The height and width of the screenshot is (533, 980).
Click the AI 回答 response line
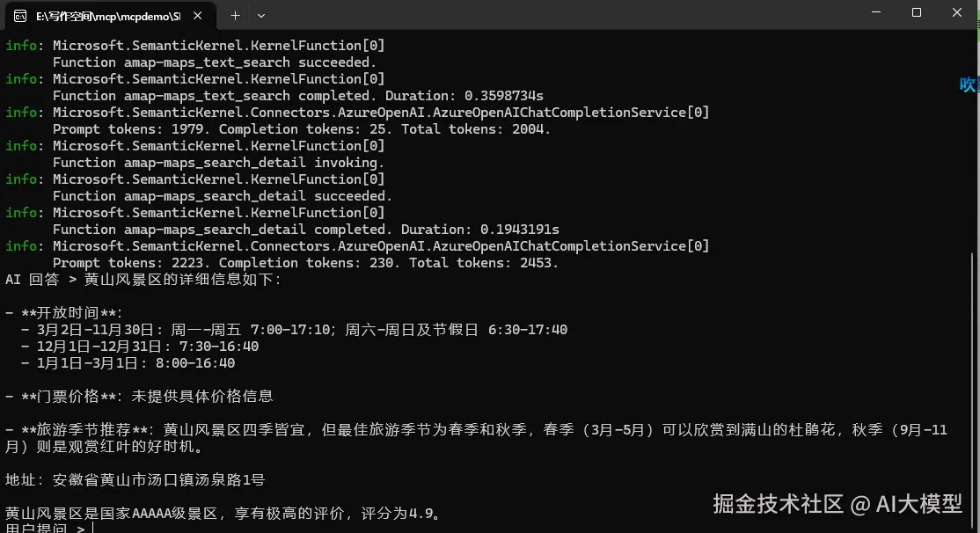(141, 280)
